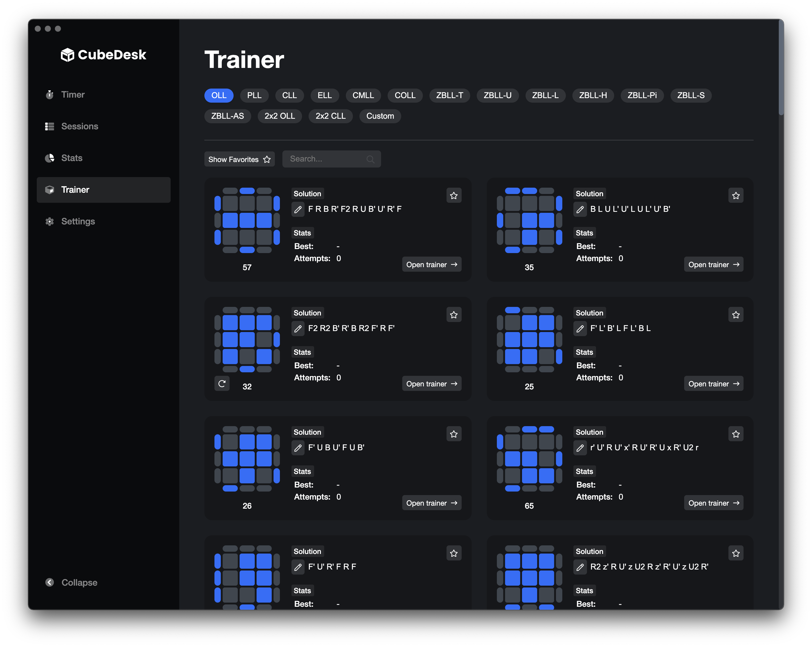Open trainer for OLL case 25
The image size is (812, 647).
pyautogui.click(x=713, y=384)
